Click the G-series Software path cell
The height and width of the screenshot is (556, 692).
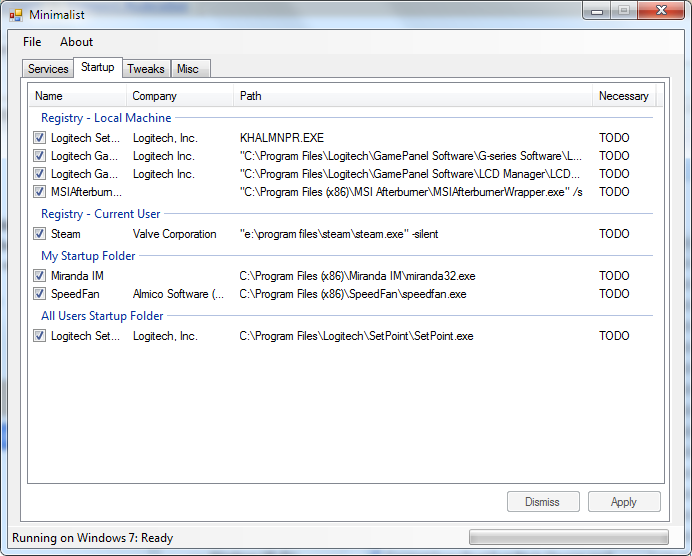[411, 156]
